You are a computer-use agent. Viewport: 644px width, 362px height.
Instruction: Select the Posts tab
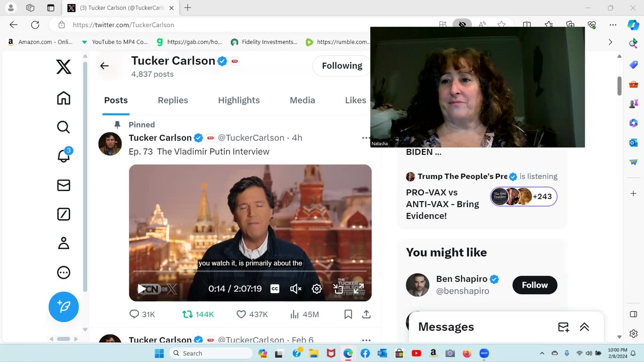(116, 100)
